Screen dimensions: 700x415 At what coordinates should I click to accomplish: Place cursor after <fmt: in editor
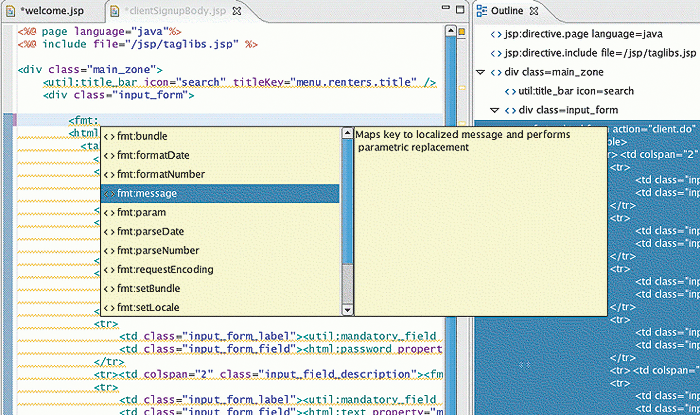[x=99, y=120]
